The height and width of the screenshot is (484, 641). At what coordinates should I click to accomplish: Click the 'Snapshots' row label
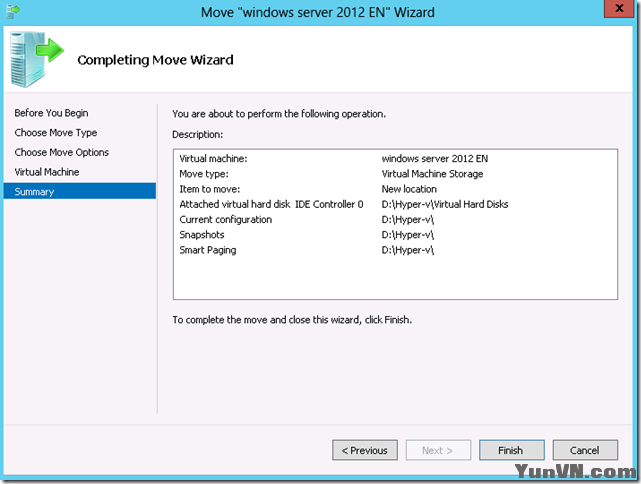coord(202,235)
